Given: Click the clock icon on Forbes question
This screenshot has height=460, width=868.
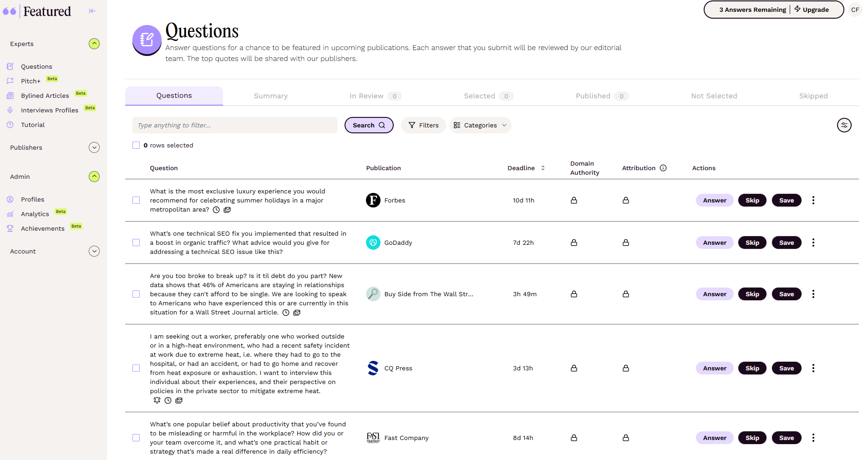Looking at the screenshot, I should [x=216, y=210].
